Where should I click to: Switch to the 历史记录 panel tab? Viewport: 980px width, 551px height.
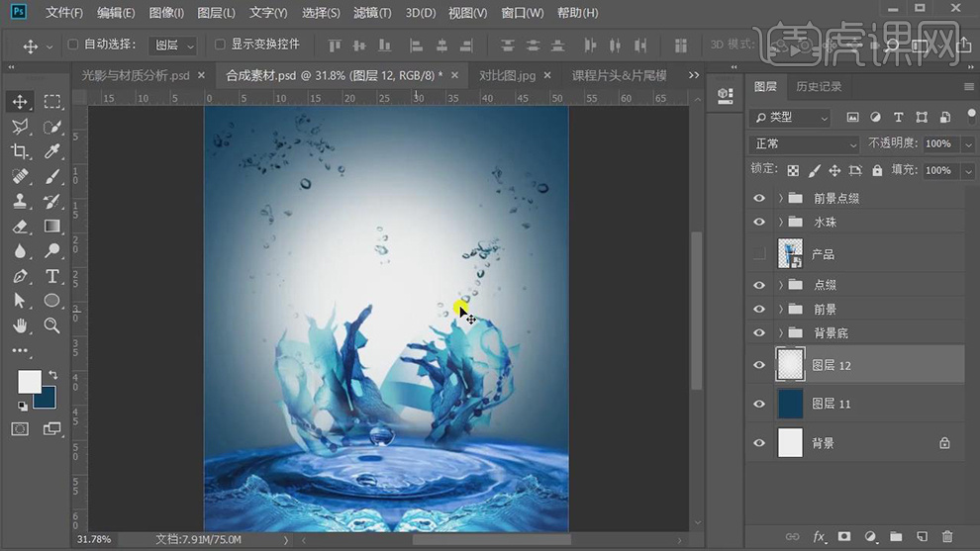tap(819, 87)
